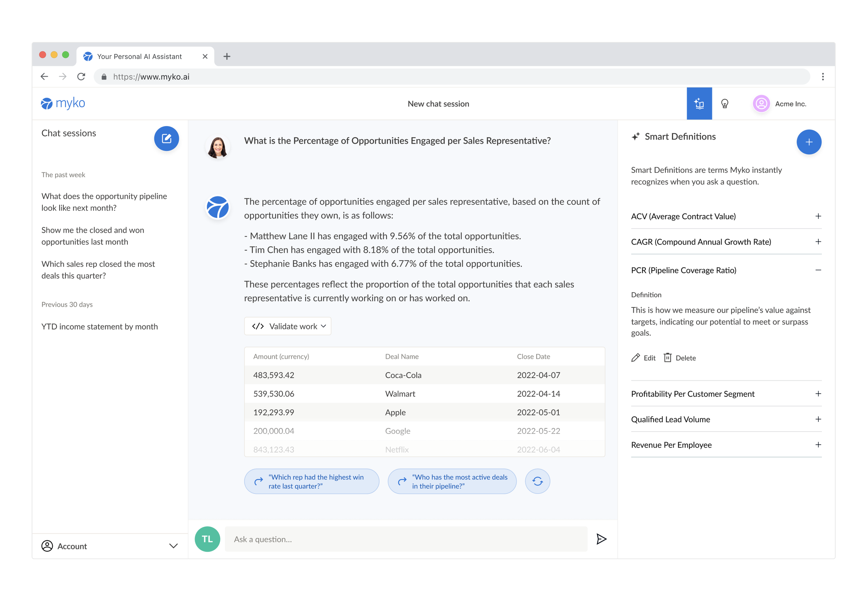Viewport: 868px width, 601px height.
Task: Click the Myko assistant avatar in chat
Action: [217, 207]
